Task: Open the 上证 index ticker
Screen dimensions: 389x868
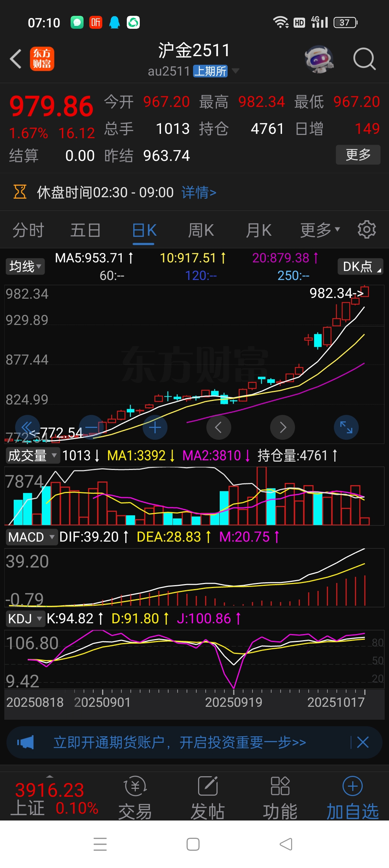Action: pos(54,798)
